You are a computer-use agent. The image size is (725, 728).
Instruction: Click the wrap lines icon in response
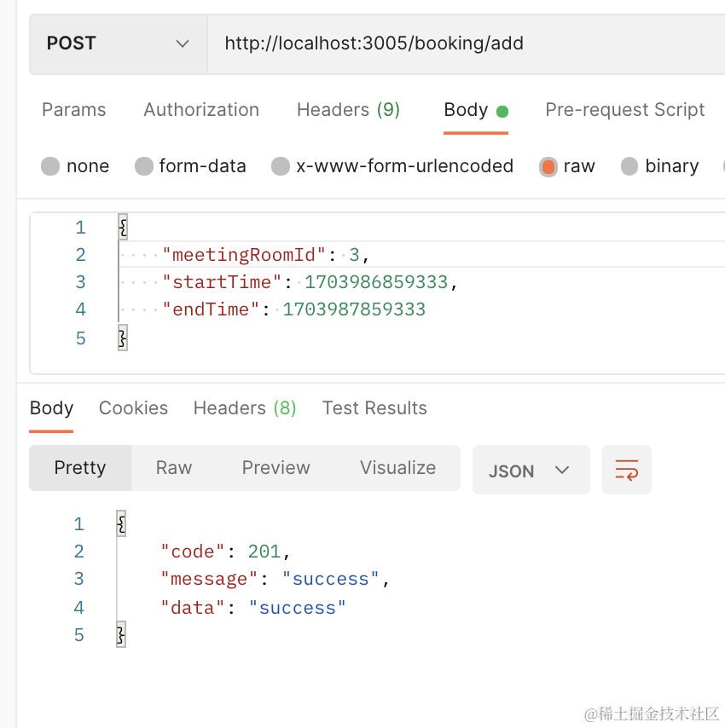coord(626,470)
